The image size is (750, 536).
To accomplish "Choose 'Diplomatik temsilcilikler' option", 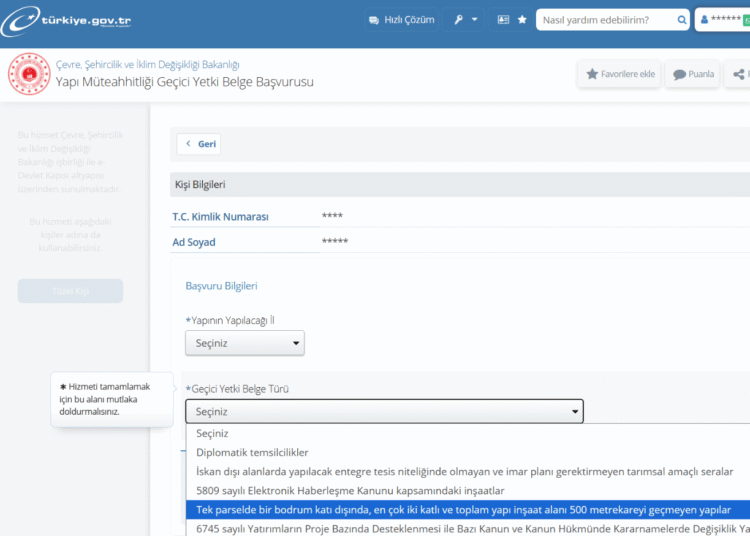I will (x=468, y=452).
